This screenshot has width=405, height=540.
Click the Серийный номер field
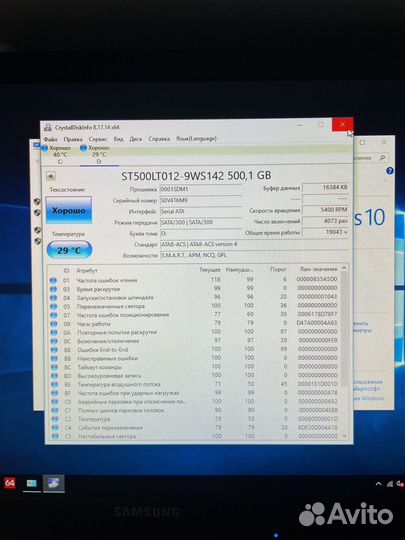click(201, 200)
